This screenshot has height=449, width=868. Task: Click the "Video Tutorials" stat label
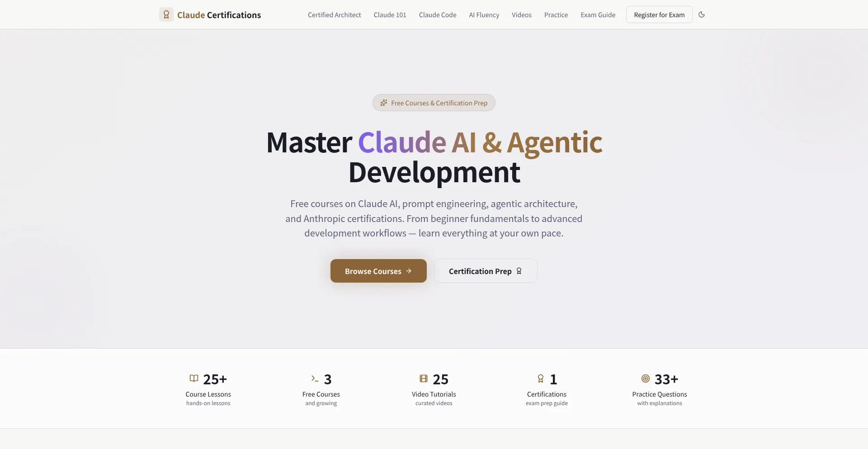point(434,394)
